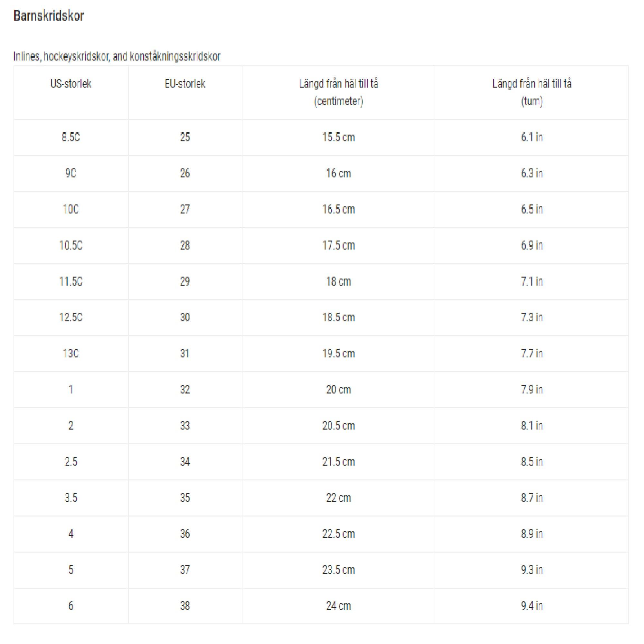The width and height of the screenshot is (644, 644).
Task: Click EU size 30 cell
Action: [185, 317]
